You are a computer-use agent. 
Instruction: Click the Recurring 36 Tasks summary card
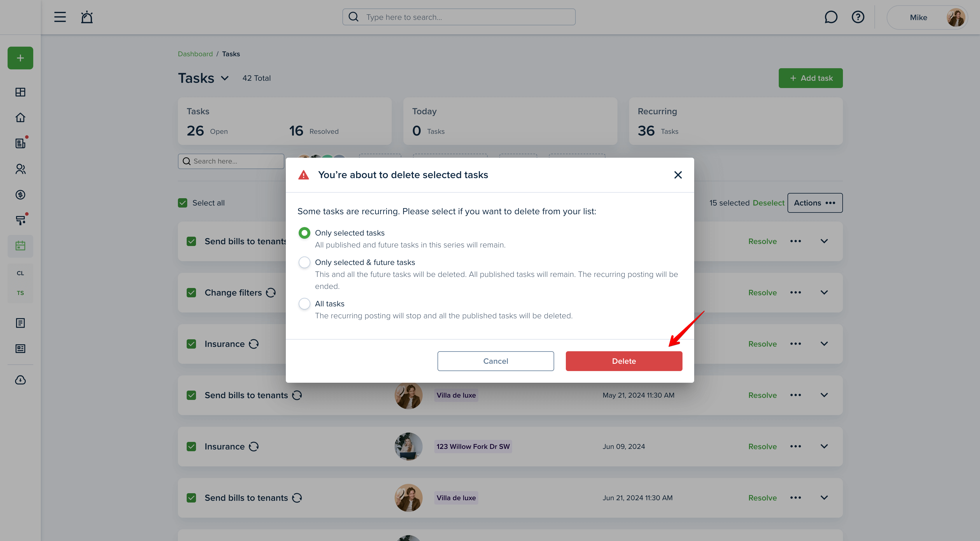735,121
